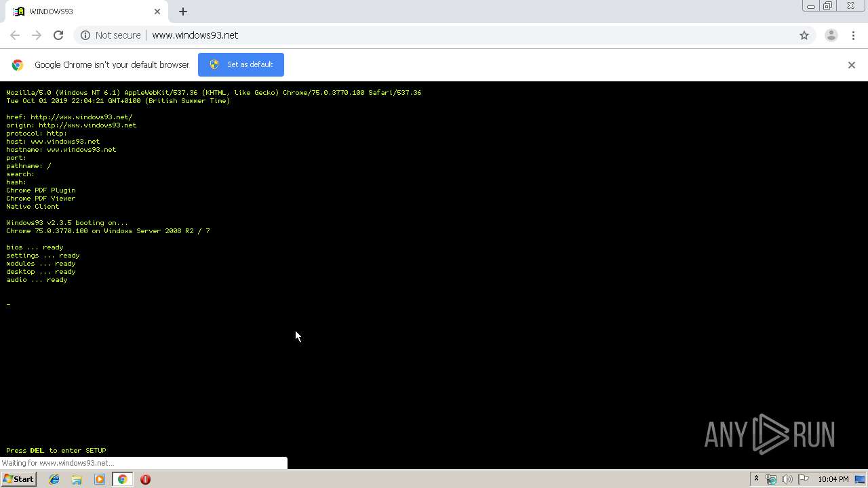Launch Internet Explorer from the taskbar
Image resolution: width=868 pixels, height=488 pixels.
coord(54,479)
